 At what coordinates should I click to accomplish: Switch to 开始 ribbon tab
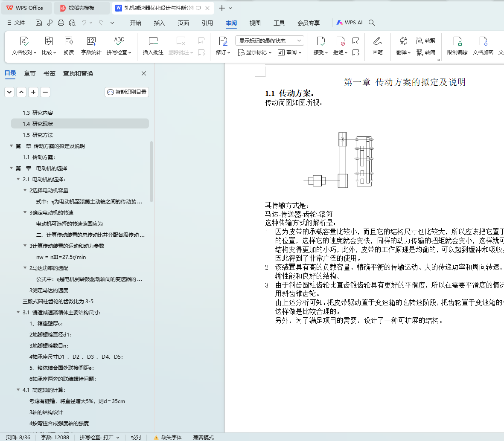click(136, 23)
